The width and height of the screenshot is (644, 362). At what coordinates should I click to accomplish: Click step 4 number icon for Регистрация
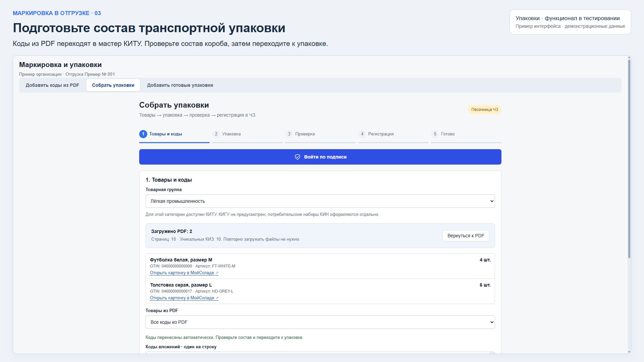[x=362, y=134]
